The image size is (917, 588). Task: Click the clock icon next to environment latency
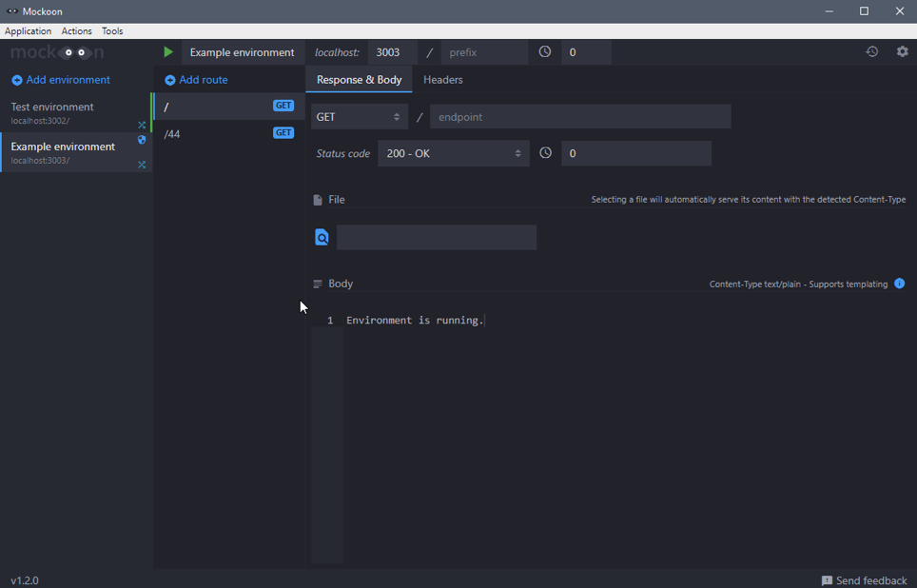544,51
